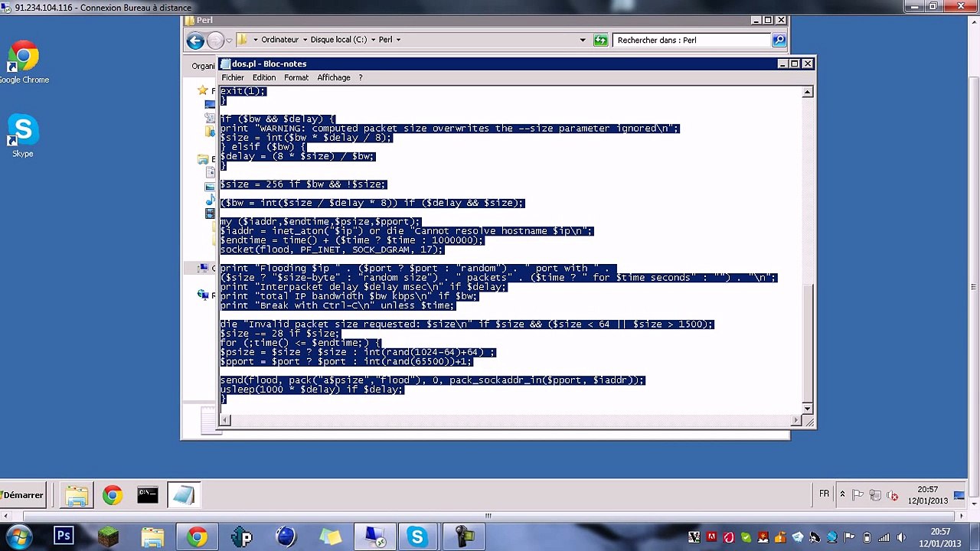The width and height of the screenshot is (980, 551).
Task: Click Notepad vertical scrollbar down arrow
Action: click(x=807, y=408)
